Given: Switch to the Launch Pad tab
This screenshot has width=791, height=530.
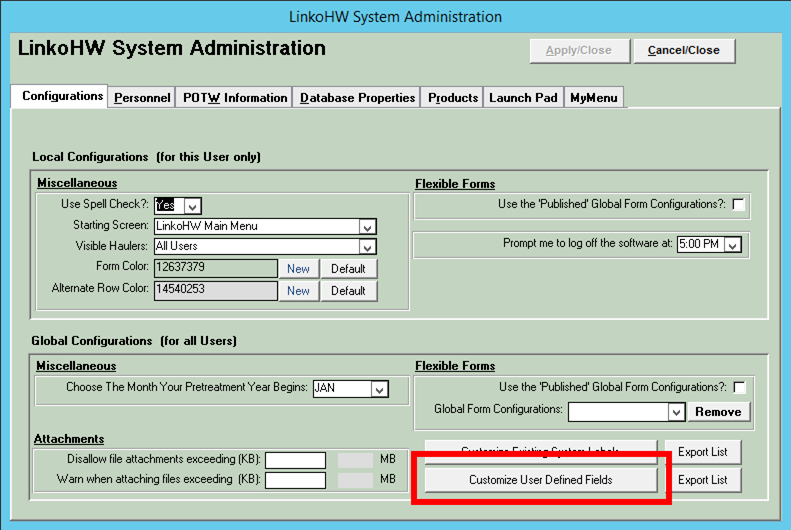Looking at the screenshot, I should click(523, 97).
